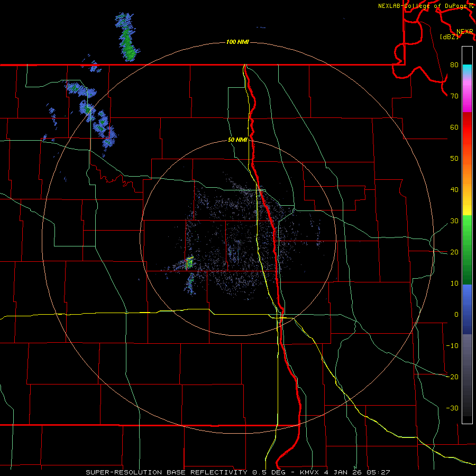Click the [dBZ] units label
Screen dimensions: 476x476
(x=449, y=36)
